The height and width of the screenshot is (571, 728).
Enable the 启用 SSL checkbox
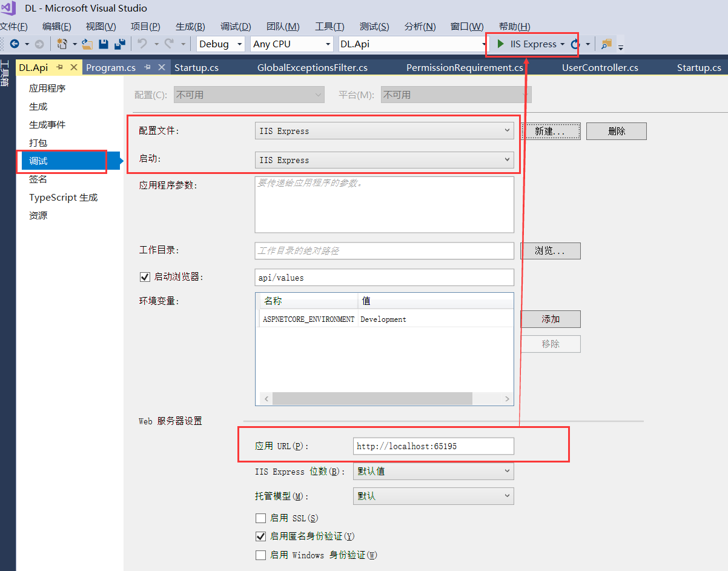pyautogui.click(x=261, y=518)
